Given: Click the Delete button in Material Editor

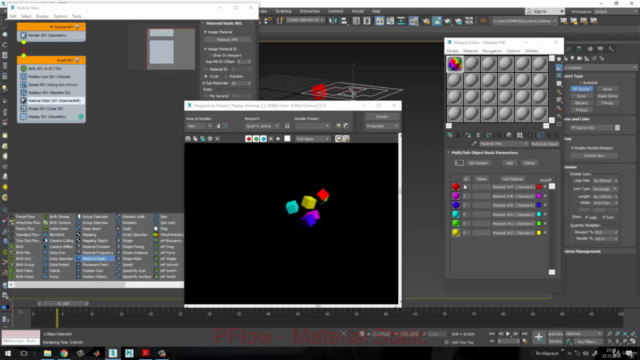Looking at the screenshot, I should (x=529, y=163).
